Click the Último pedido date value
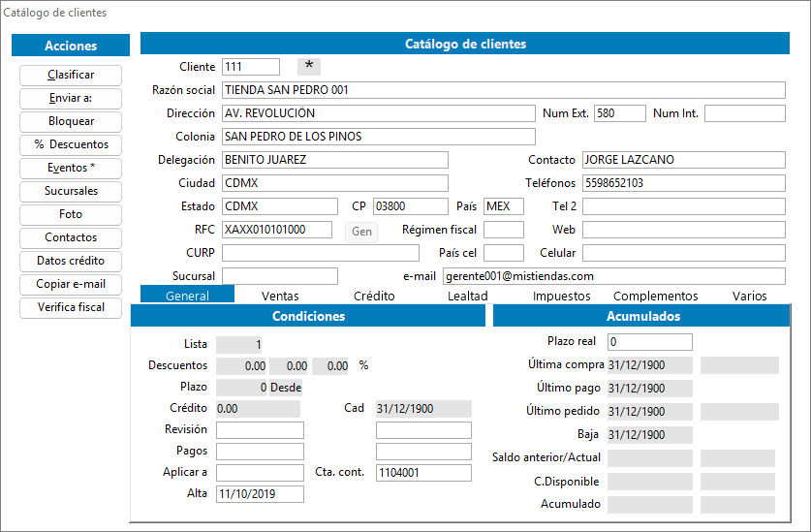 point(649,412)
